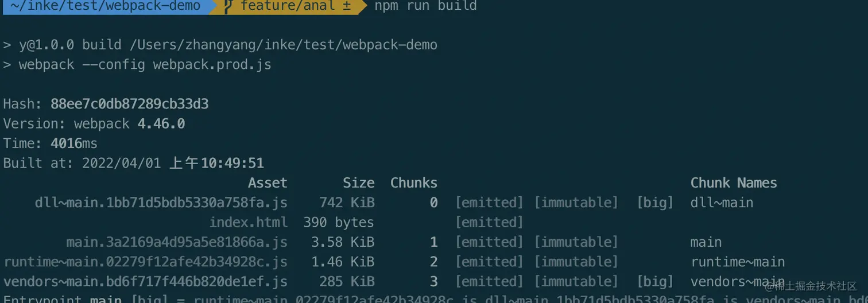Click the feature/anal branch name
Image resolution: width=868 pixels, height=303 pixels.
(x=287, y=6)
